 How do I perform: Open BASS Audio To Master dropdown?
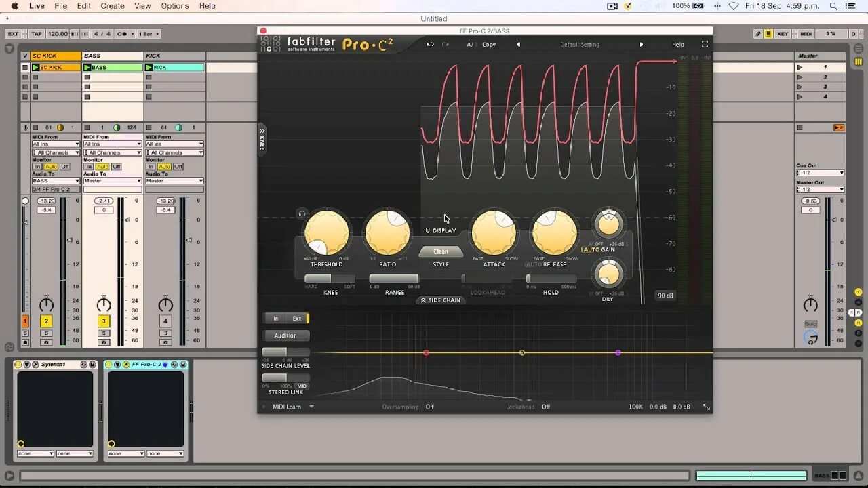(x=113, y=181)
